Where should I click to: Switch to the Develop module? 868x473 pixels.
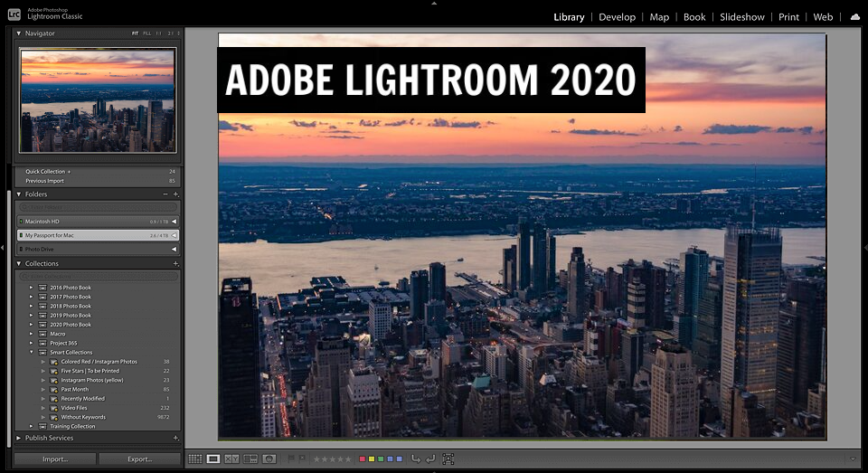(617, 17)
